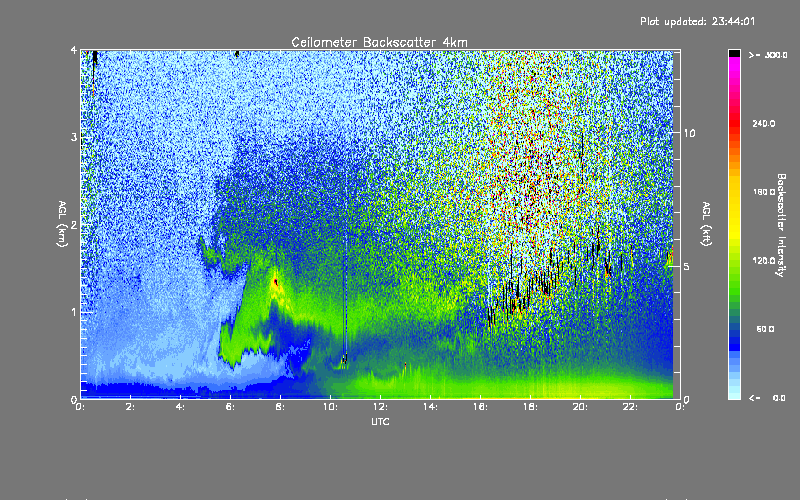This screenshot has width=800, height=500.
Task: Click the red hotspot in the green plume near 8 UTC
Action: 276,282
